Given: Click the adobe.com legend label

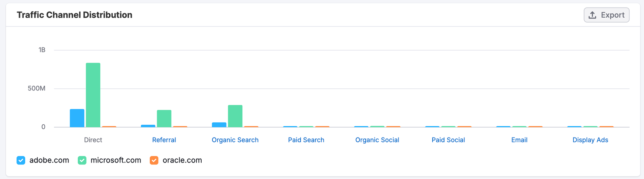Looking at the screenshot, I should 49,160.
